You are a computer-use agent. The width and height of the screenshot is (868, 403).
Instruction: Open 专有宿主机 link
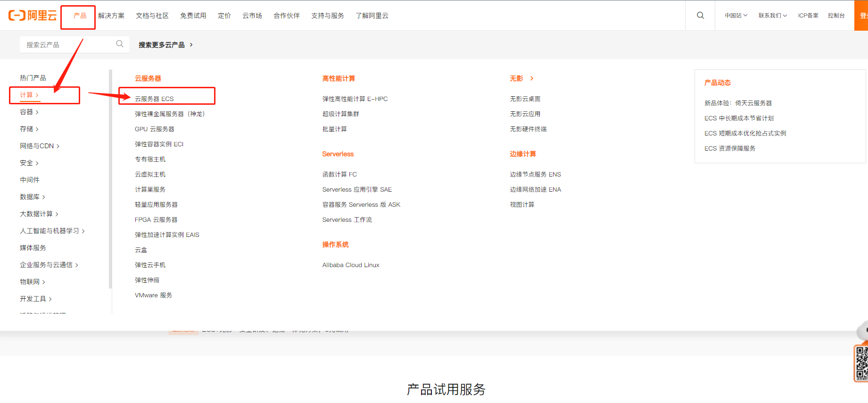click(x=150, y=159)
